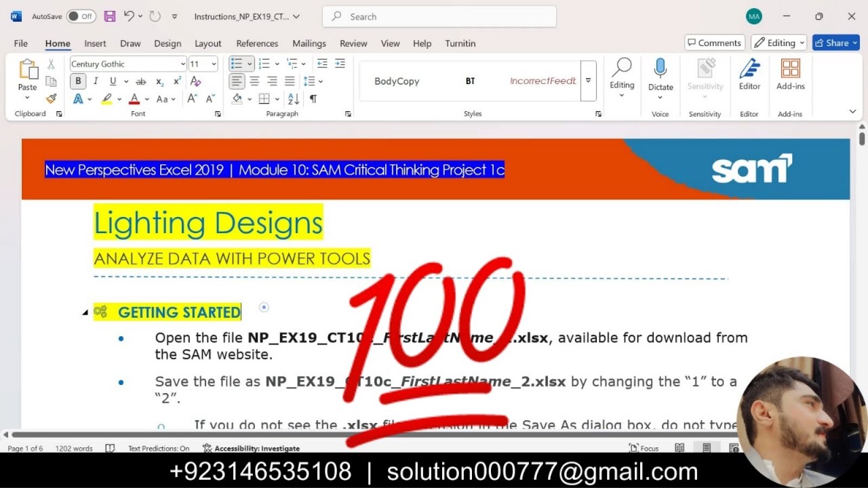Toggle Italic formatting
The width and height of the screenshot is (868, 488).
tap(96, 81)
